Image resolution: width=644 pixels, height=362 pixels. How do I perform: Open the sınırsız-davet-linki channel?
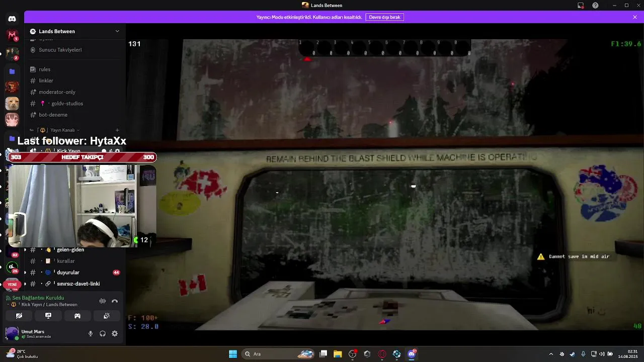click(75, 284)
